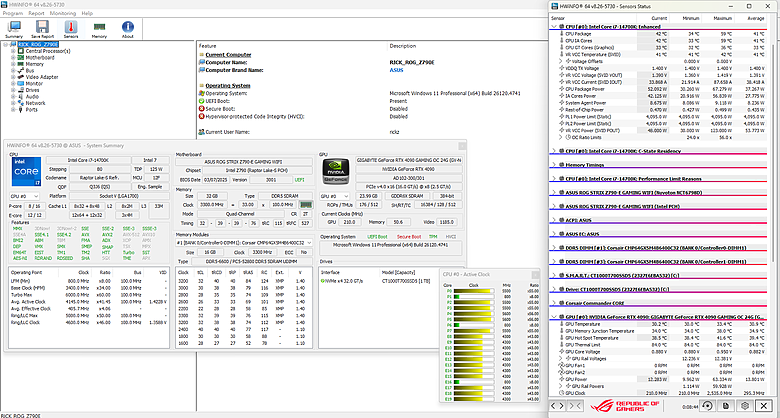Click the P0 core clock bar in Active Clock
This screenshot has width=780, height=418.
[x=473, y=291]
